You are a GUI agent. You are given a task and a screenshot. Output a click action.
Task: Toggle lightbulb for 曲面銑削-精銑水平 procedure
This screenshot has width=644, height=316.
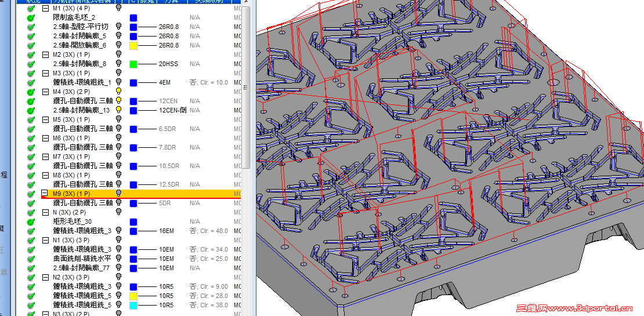[119, 258]
